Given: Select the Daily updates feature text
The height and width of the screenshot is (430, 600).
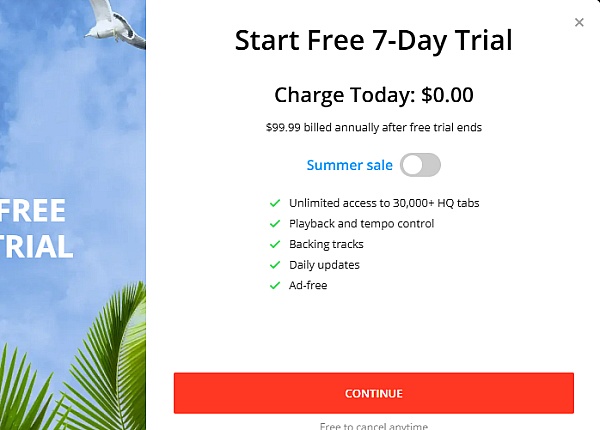Looking at the screenshot, I should [x=324, y=265].
